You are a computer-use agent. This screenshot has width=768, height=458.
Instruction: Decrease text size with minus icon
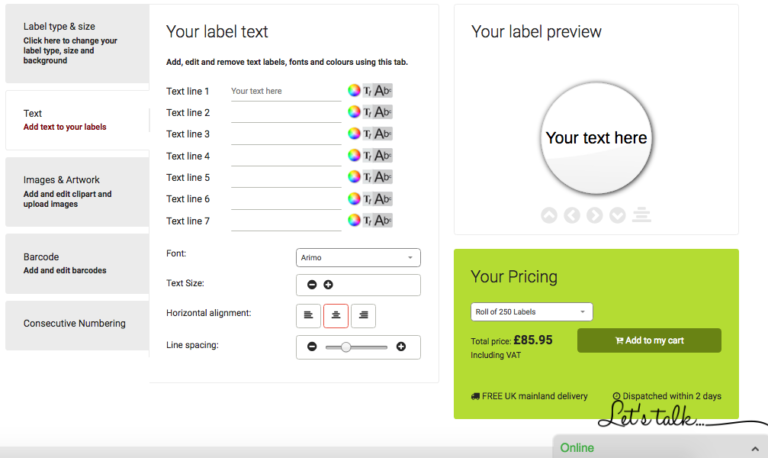[x=312, y=285]
